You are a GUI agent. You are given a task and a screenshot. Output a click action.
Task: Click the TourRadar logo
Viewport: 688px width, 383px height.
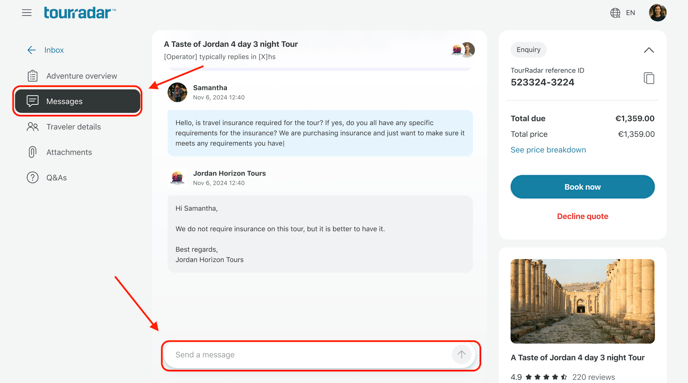(x=79, y=13)
